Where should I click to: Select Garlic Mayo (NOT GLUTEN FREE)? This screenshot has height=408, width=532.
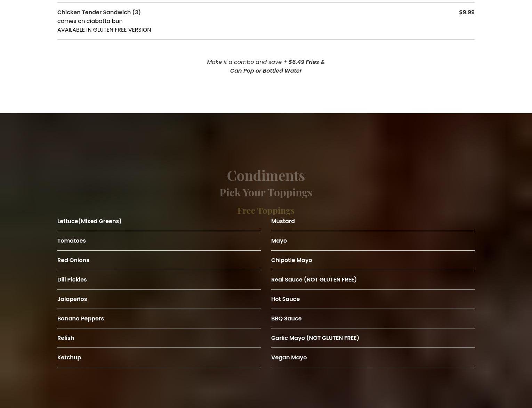pyautogui.click(x=315, y=338)
